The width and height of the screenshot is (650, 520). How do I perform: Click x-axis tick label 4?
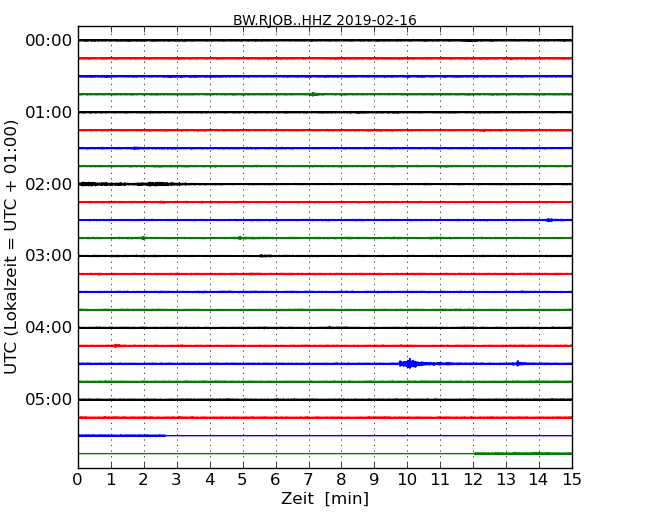[x=210, y=480]
